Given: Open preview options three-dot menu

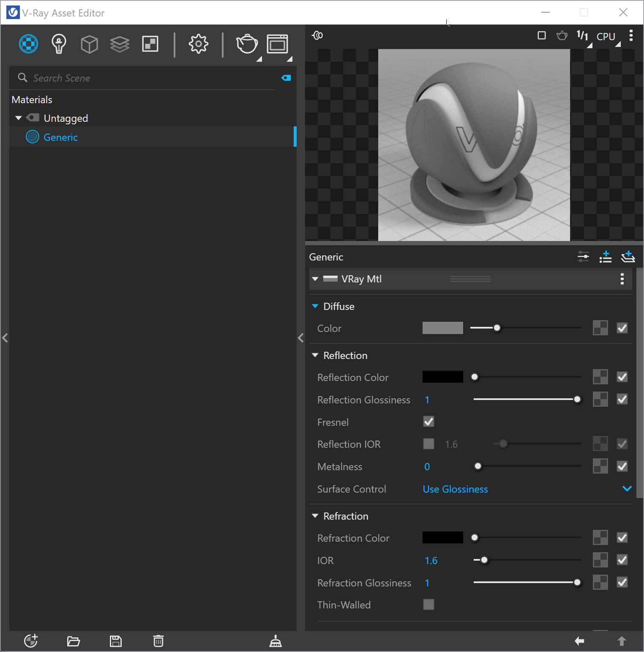Looking at the screenshot, I should [631, 36].
